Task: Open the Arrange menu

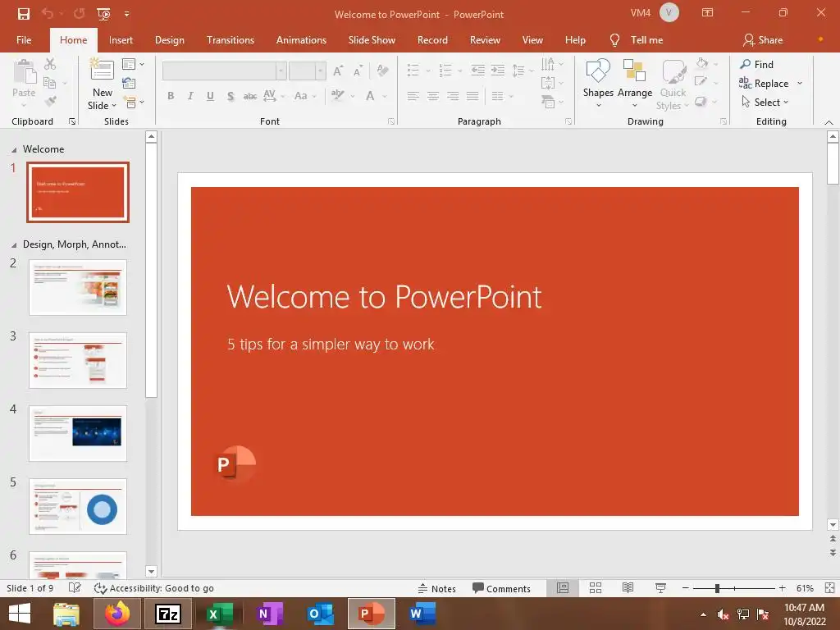Action: coord(635,83)
